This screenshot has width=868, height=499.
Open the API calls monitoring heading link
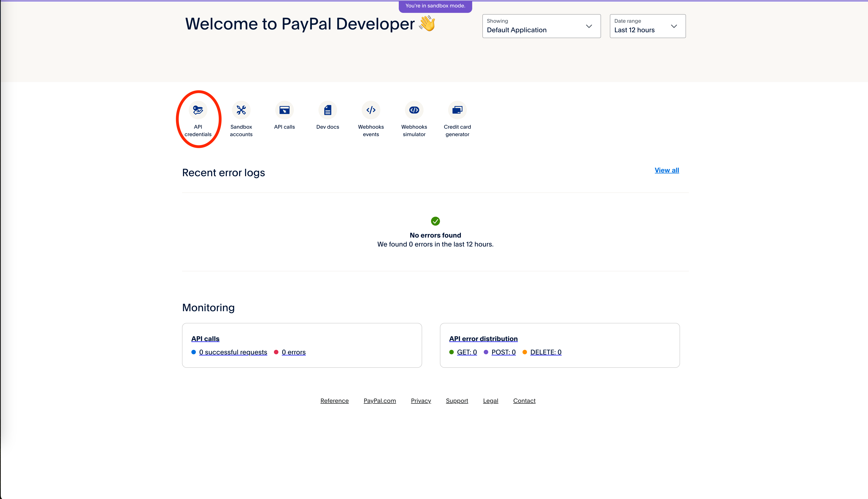click(x=205, y=339)
